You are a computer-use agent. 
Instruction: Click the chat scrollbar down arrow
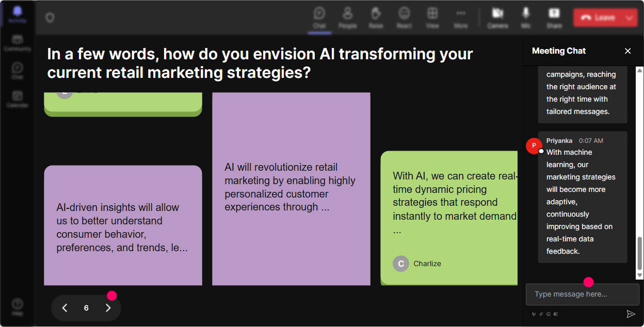(x=640, y=276)
